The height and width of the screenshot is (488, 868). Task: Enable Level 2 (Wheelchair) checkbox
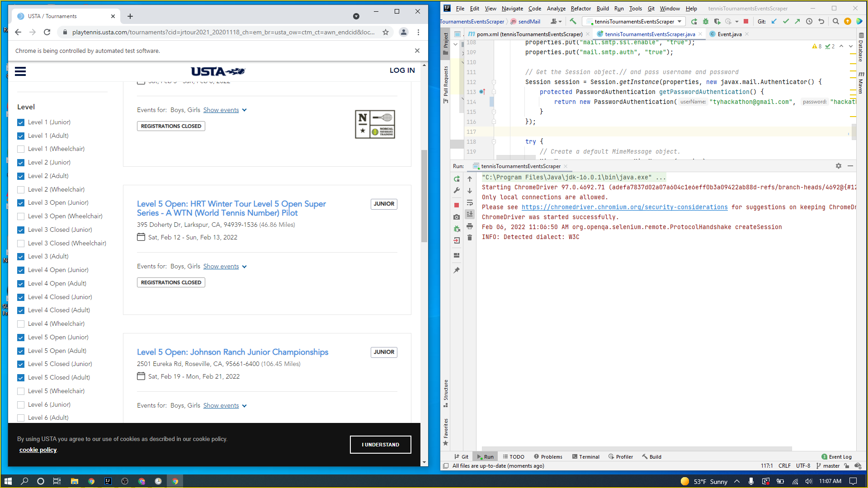coord(21,190)
